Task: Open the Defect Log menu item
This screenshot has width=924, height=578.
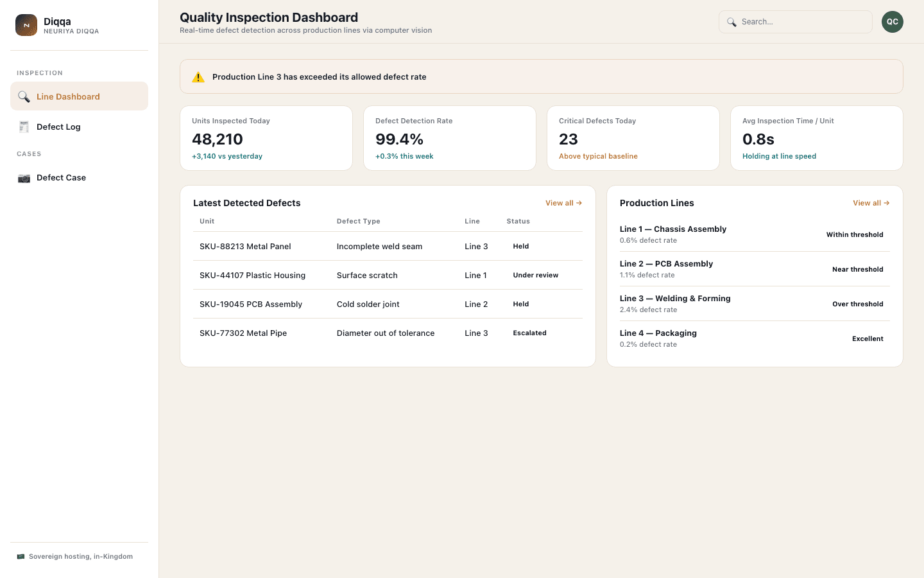Action: tap(79, 127)
